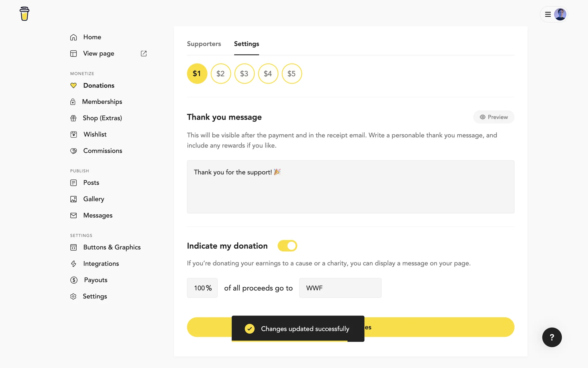Click the Donations heart icon
This screenshot has height=368, width=588.
[73, 86]
